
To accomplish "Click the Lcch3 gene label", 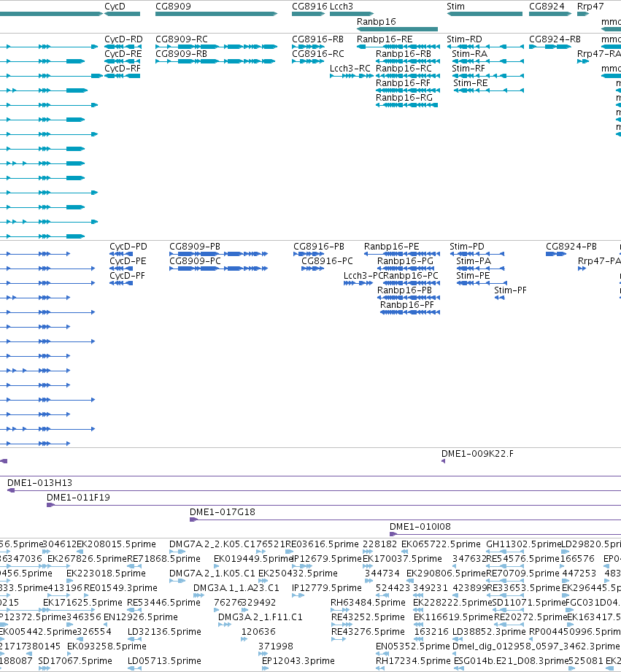I will 341,7.
